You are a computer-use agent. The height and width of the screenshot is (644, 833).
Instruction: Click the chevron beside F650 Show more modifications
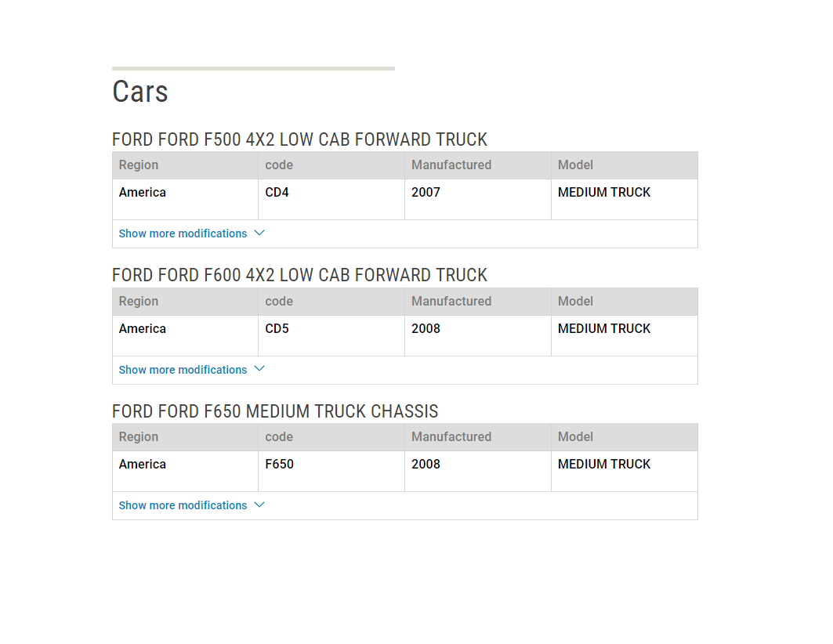[x=259, y=505]
